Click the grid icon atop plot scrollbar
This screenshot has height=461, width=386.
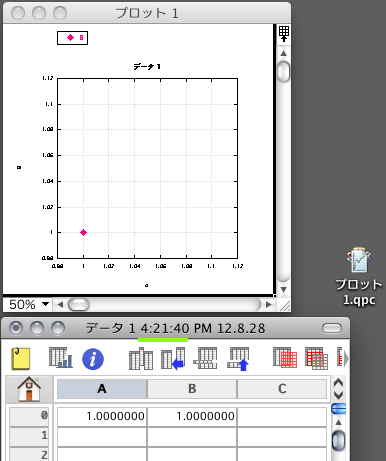(x=284, y=34)
